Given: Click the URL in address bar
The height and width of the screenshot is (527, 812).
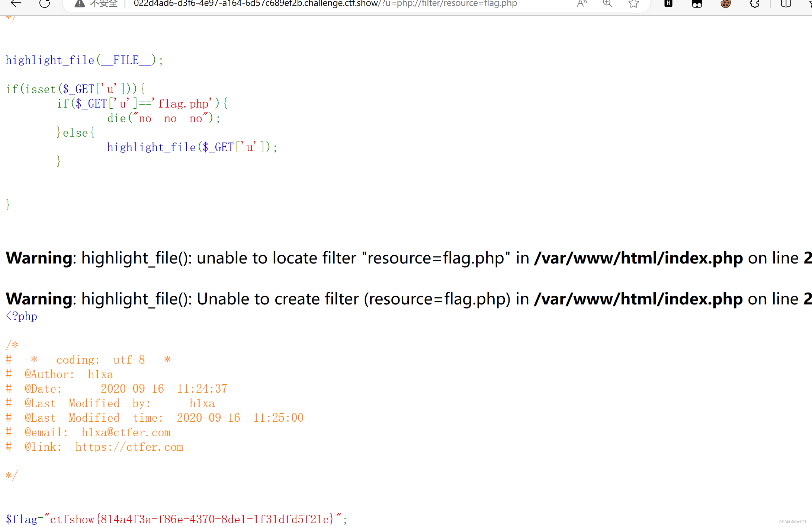Looking at the screenshot, I should (x=325, y=4).
